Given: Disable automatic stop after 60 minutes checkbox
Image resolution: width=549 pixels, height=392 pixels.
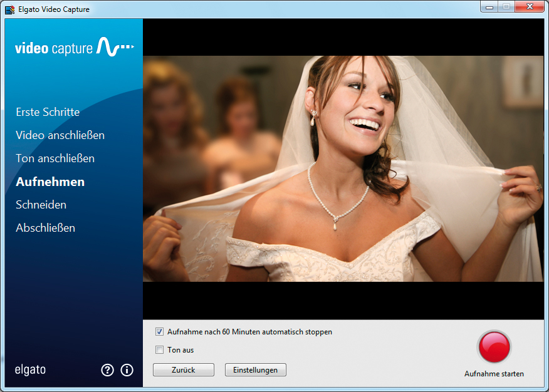Looking at the screenshot, I should [159, 332].
